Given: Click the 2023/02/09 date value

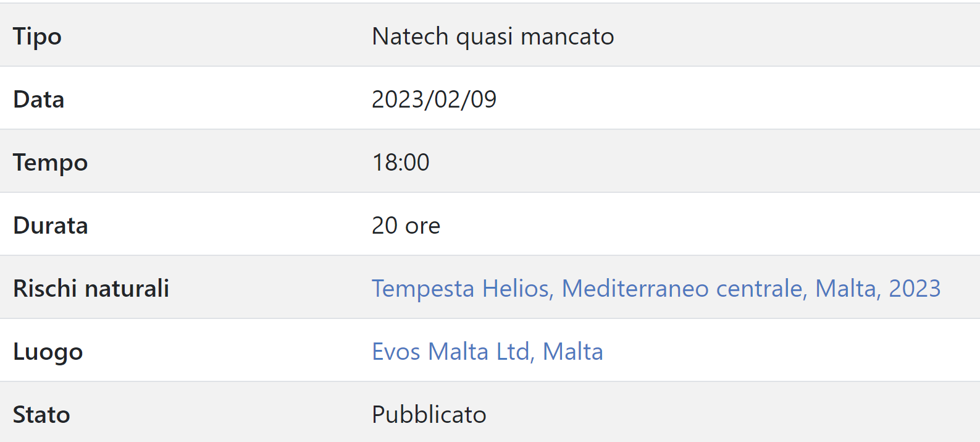Looking at the screenshot, I should [434, 100].
